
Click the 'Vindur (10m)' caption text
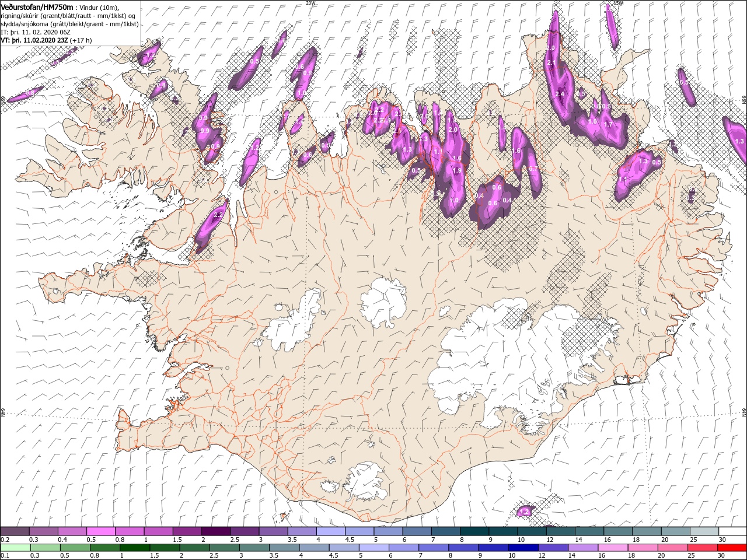[99, 8]
